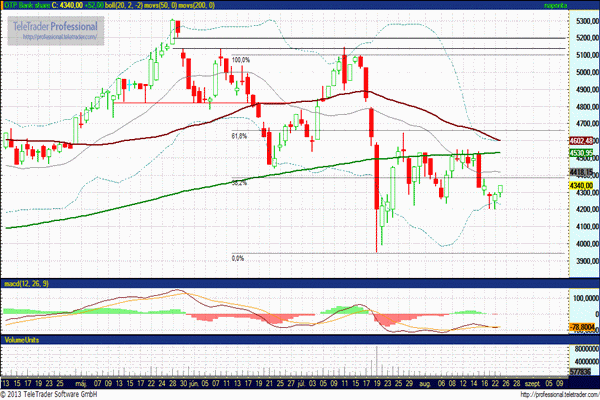Click the TeleTrader Professional logo
600x400 pixels.
tap(55, 25)
